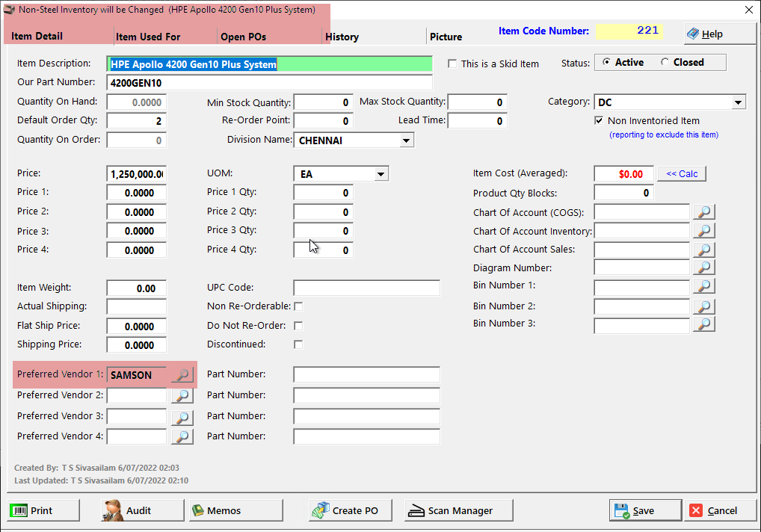Search Chart Of Account Inventory
Image resolution: width=761 pixels, height=532 pixels.
pyautogui.click(x=704, y=231)
